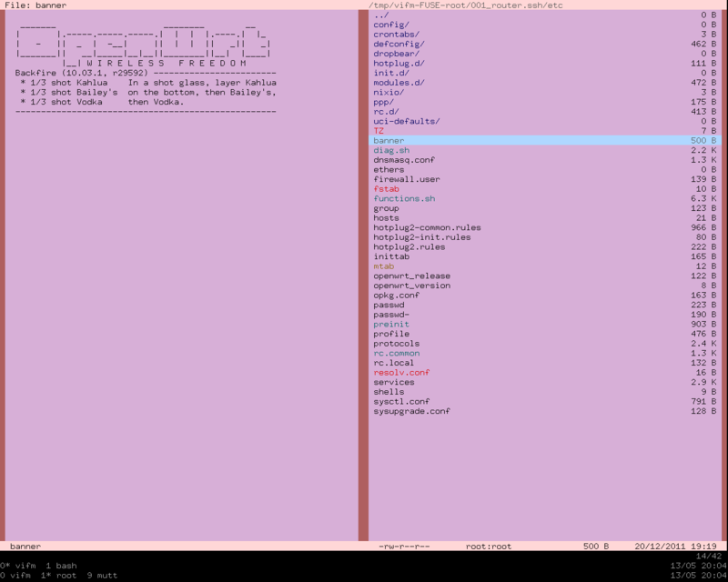Click the -rw-r--r-- permissions in status bar
The width and height of the screenshot is (728, 582).
[404, 547]
